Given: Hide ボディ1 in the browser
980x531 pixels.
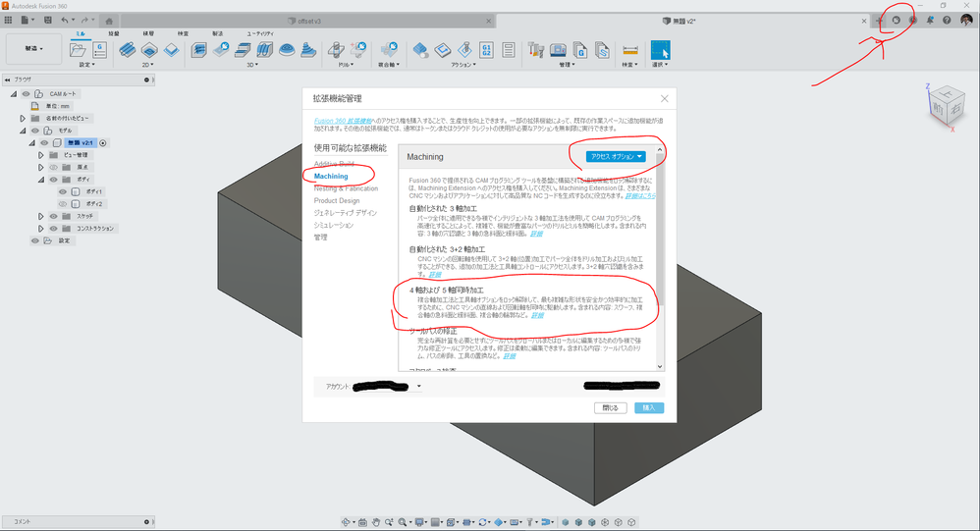Looking at the screenshot, I should [63, 191].
